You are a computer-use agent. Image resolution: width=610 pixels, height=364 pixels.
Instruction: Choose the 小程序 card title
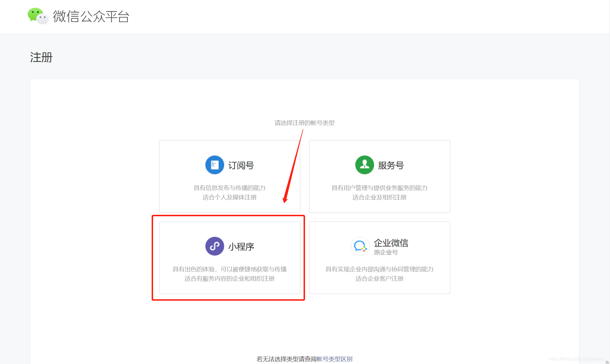coord(241,247)
